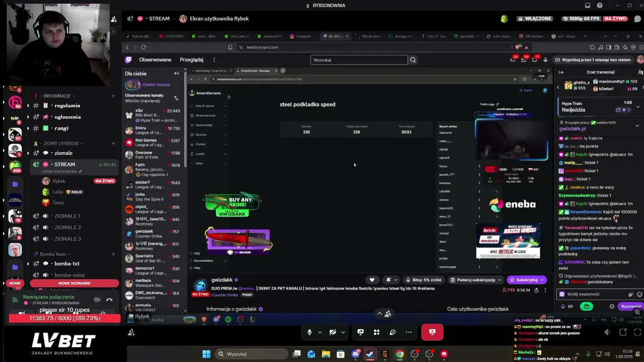Open Obserwowane tab on Twitch
The image size is (644, 362).
[x=155, y=60]
